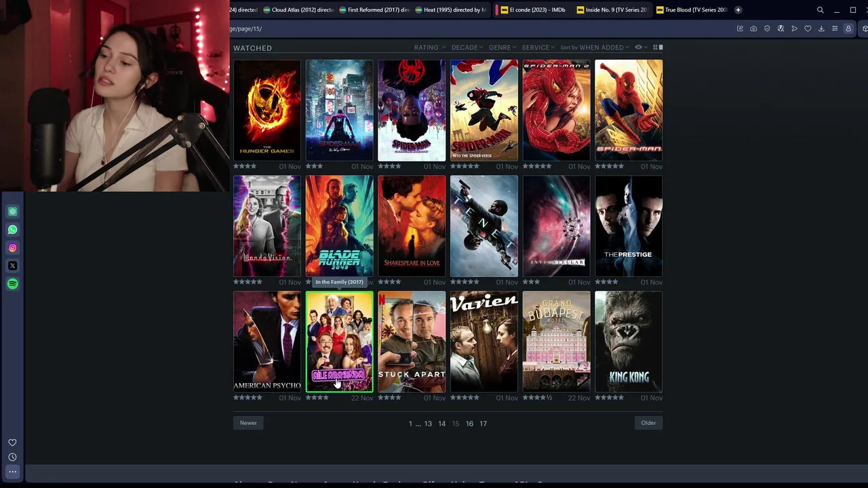Open Spider-Man: No Way Home poster
This screenshot has width=868, height=488.
coord(339,110)
